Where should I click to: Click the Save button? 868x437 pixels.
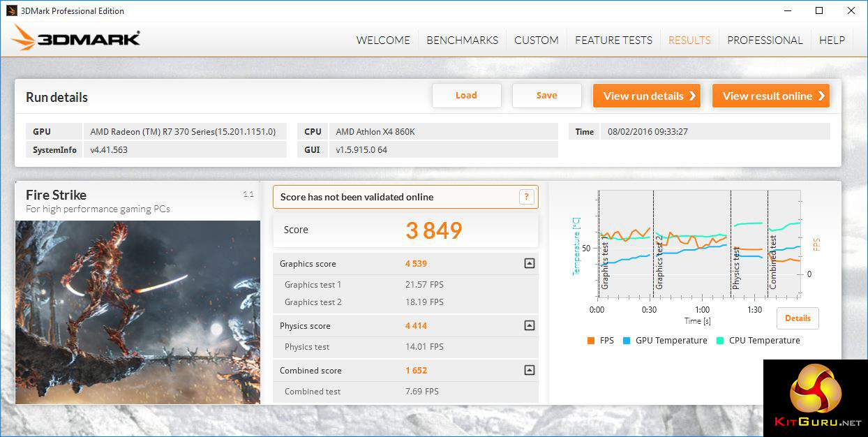click(x=547, y=96)
